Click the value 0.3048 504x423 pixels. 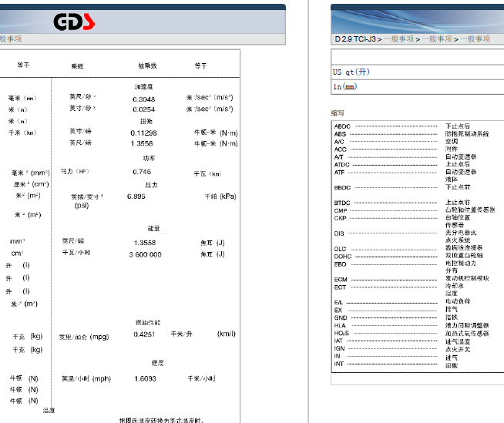tap(144, 99)
